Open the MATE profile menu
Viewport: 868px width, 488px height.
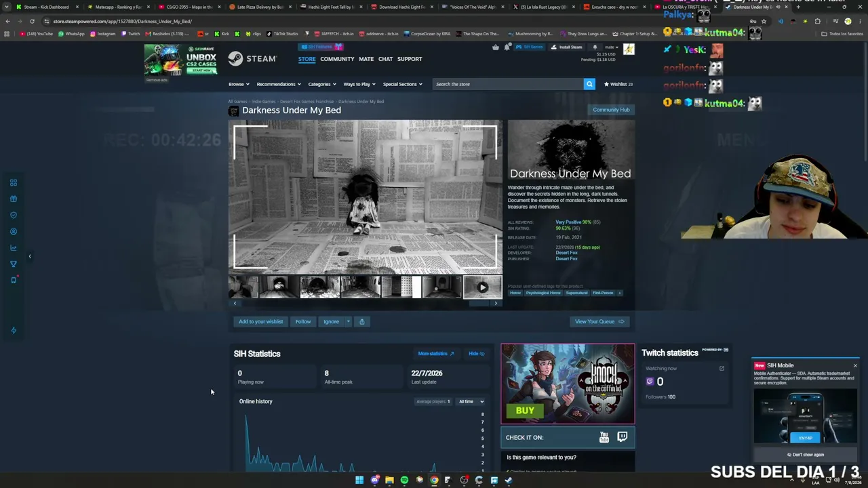pos(366,59)
